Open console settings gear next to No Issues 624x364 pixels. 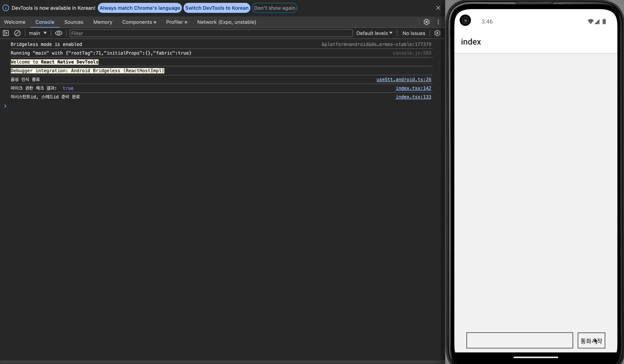[x=437, y=33]
